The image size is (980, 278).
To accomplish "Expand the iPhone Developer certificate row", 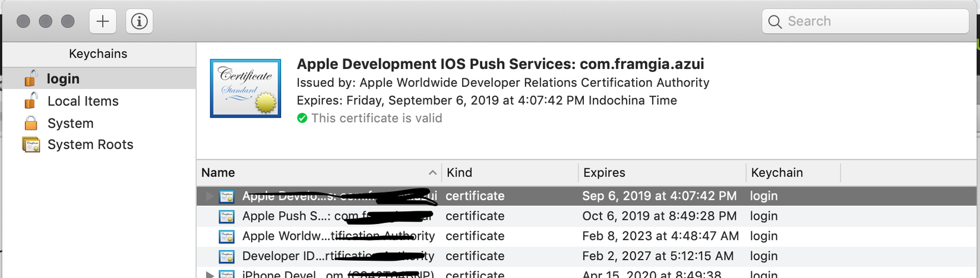I will [209, 274].
